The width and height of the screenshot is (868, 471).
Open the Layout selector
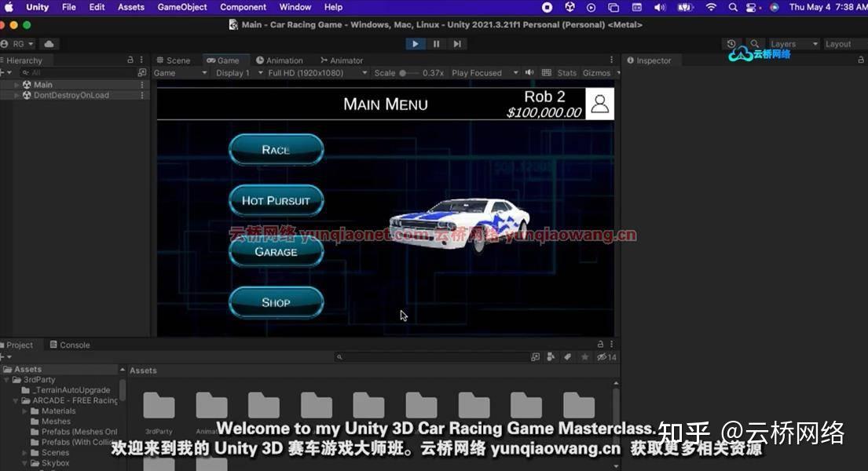839,44
